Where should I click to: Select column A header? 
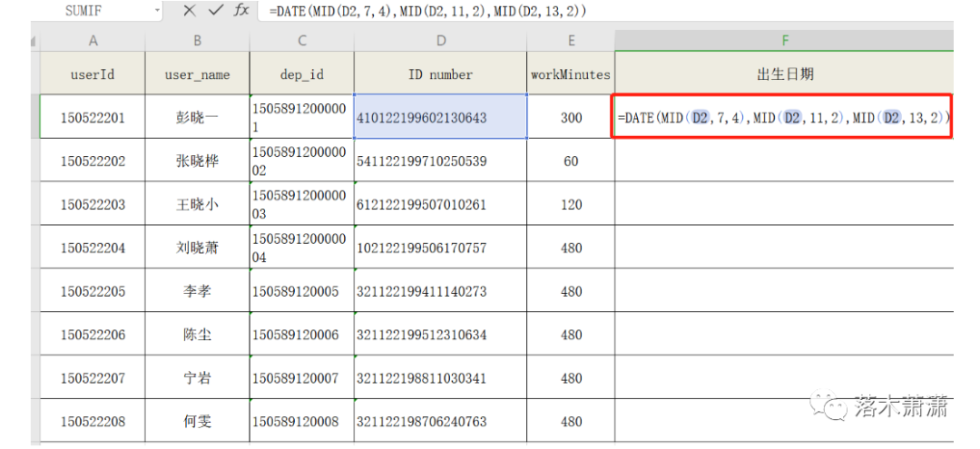93,41
